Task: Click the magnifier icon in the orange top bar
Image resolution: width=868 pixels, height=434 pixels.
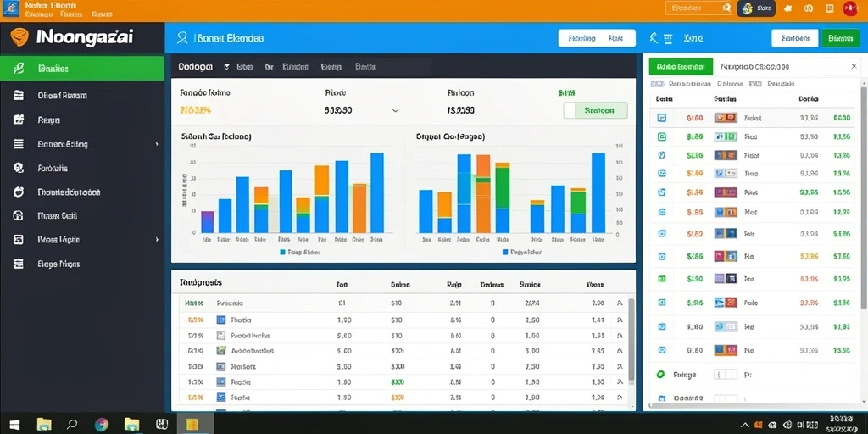Action: point(726,8)
